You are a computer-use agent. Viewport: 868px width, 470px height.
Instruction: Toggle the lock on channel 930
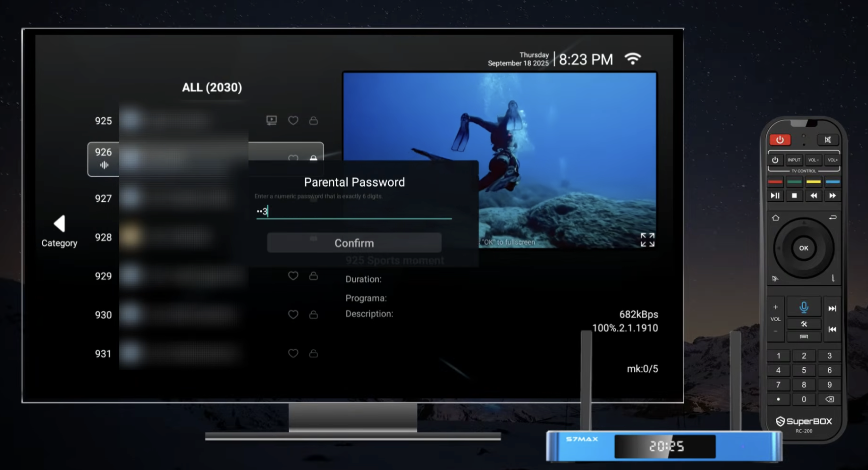pyautogui.click(x=313, y=314)
